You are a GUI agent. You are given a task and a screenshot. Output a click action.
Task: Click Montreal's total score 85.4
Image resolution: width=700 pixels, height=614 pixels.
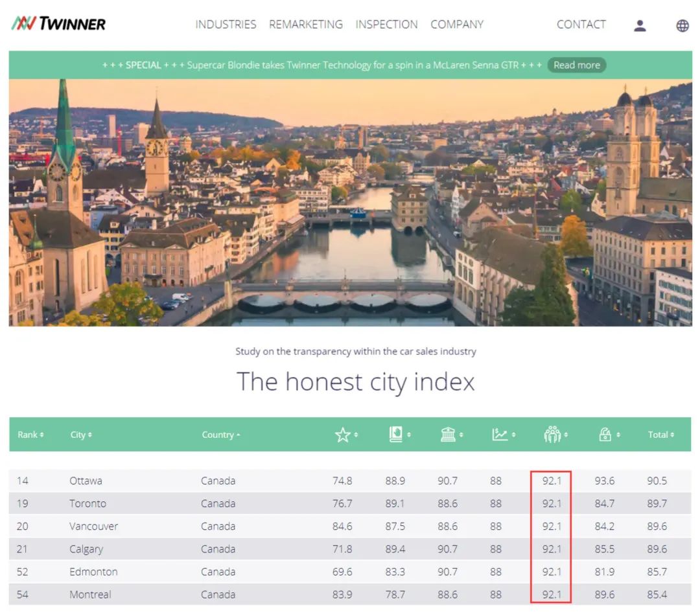click(657, 595)
